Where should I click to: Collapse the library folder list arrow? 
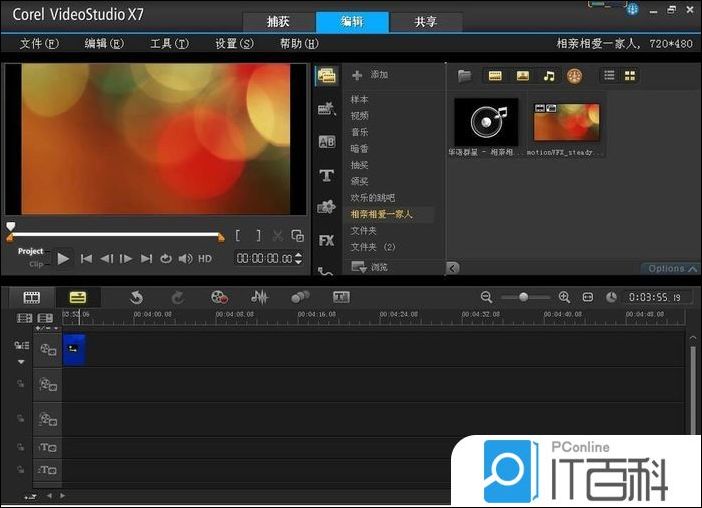(453, 268)
